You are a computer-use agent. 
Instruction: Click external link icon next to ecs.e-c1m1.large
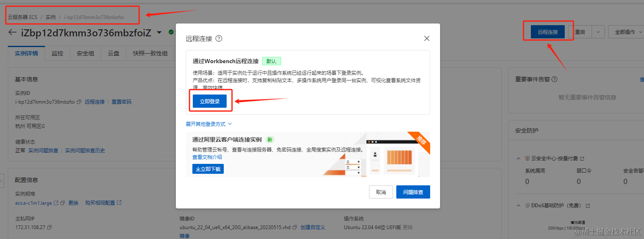[56, 203]
